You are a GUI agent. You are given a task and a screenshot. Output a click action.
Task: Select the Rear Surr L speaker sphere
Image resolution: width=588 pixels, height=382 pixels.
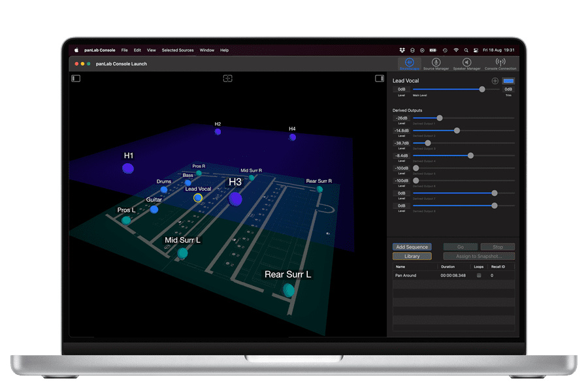click(288, 290)
